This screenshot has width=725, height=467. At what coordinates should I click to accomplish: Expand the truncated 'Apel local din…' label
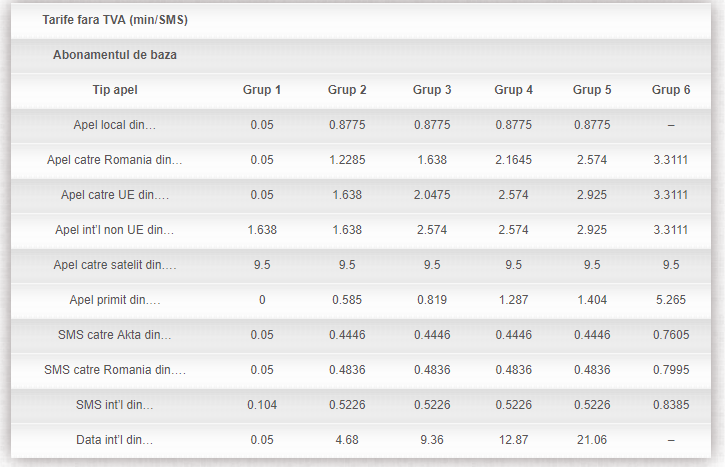tap(115, 125)
